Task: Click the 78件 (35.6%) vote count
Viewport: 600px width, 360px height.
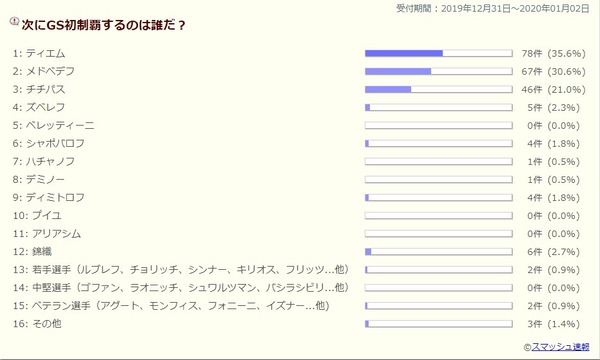Action: point(553,54)
